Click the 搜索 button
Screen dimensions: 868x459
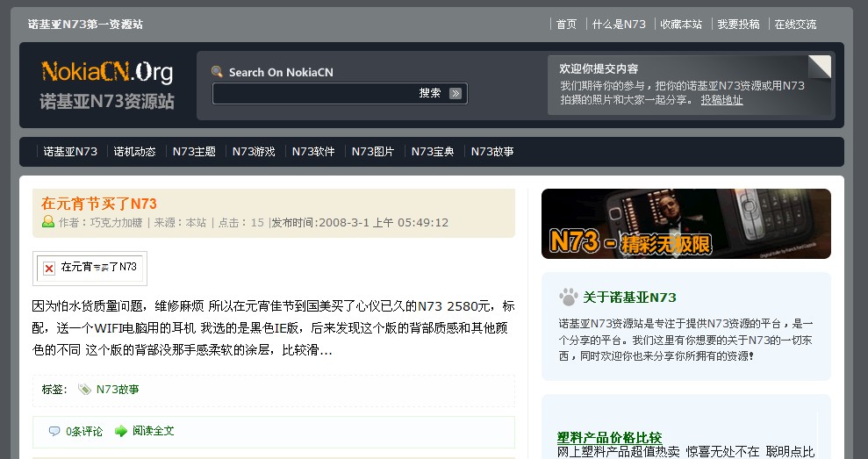click(x=429, y=93)
